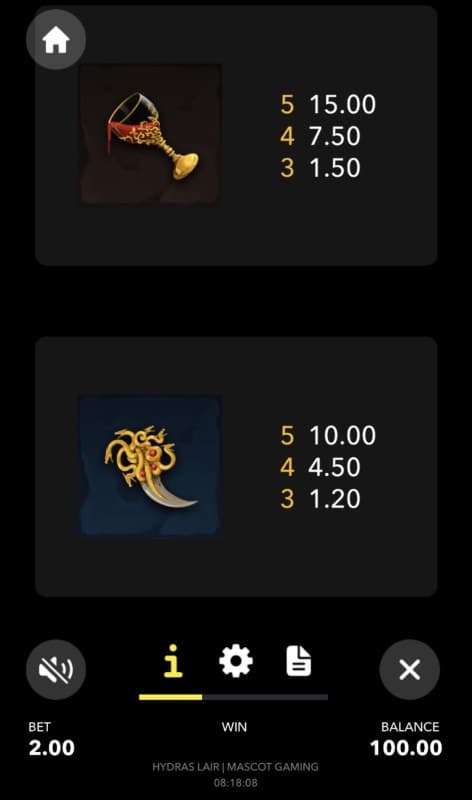Click the 10.00 five-of-a-kind dagger payout
This screenshot has width=472, height=800.
pos(342,435)
